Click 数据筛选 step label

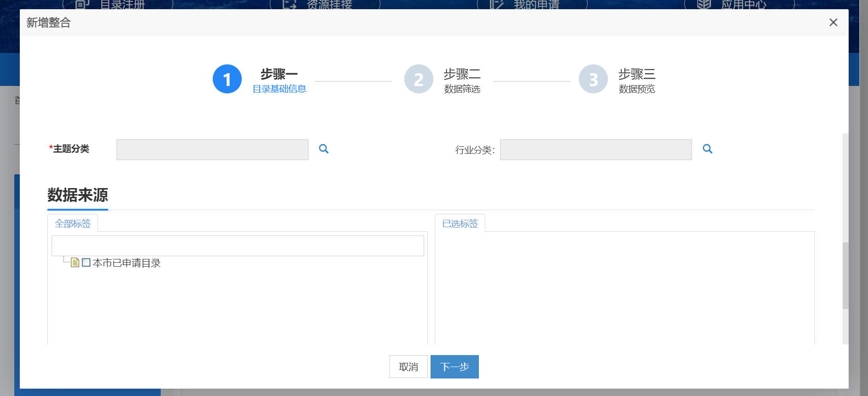tap(462, 89)
